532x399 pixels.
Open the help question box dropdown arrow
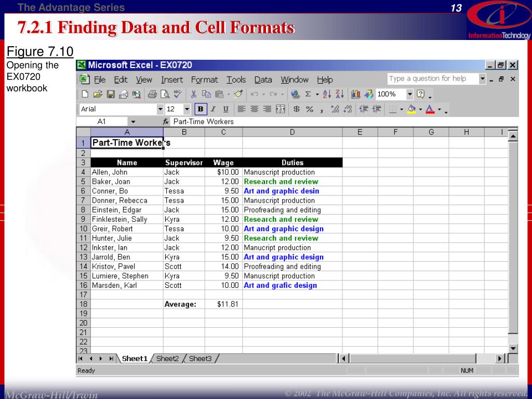tap(483, 79)
